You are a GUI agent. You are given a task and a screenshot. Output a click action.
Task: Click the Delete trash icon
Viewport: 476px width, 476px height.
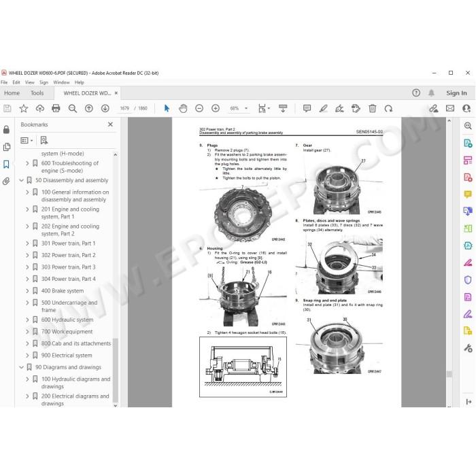coord(372,108)
